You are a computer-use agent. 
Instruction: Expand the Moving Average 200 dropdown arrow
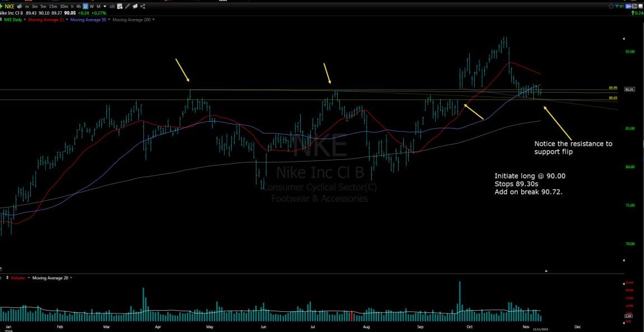[x=153, y=20]
